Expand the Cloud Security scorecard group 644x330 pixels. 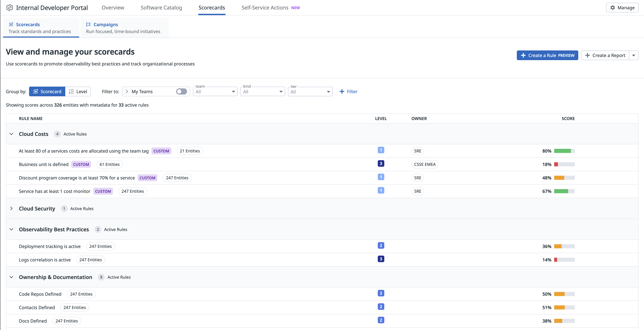tap(12, 208)
